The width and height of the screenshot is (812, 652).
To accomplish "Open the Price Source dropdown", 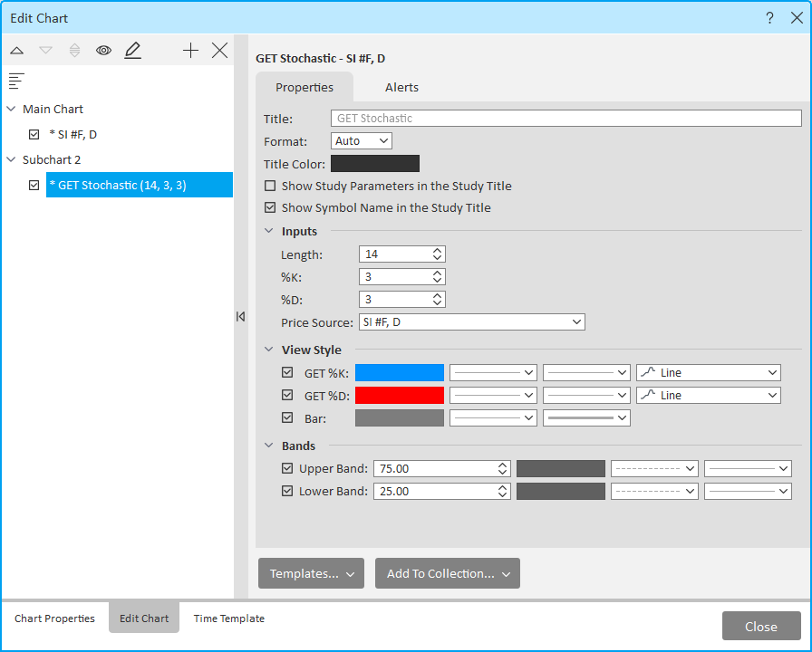I will [471, 321].
